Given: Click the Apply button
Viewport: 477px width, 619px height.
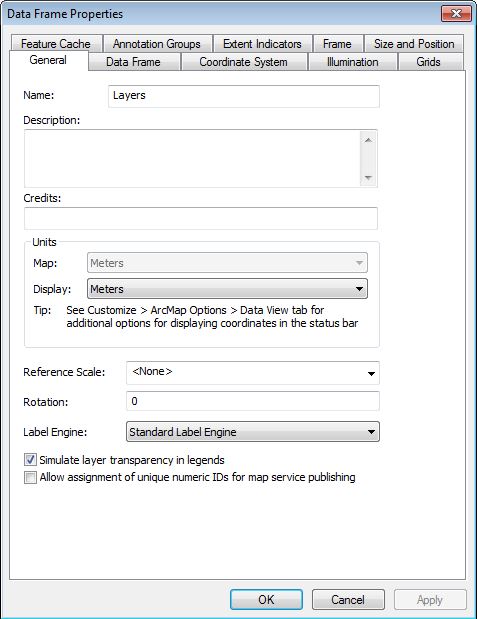Looking at the screenshot, I should tap(430, 600).
